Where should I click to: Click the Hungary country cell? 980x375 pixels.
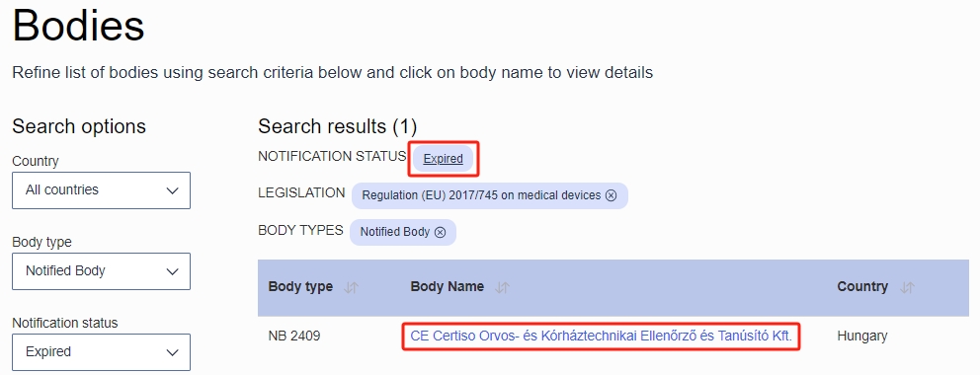(x=861, y=337)
